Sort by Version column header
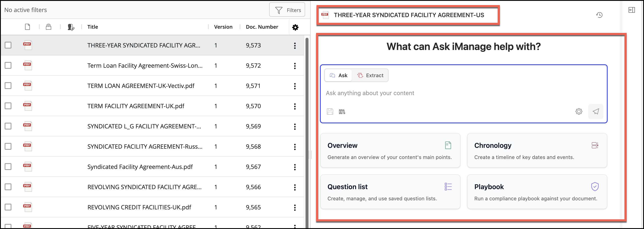 coord(223,27)
